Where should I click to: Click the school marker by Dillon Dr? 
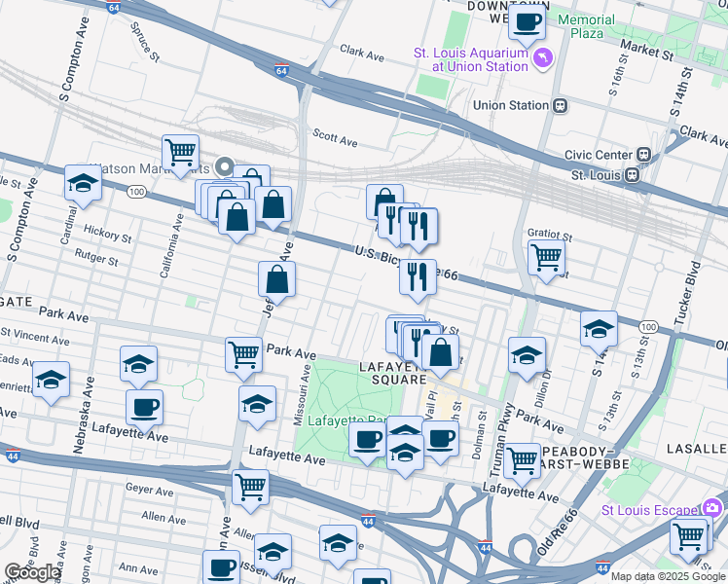tap(527, 354)
